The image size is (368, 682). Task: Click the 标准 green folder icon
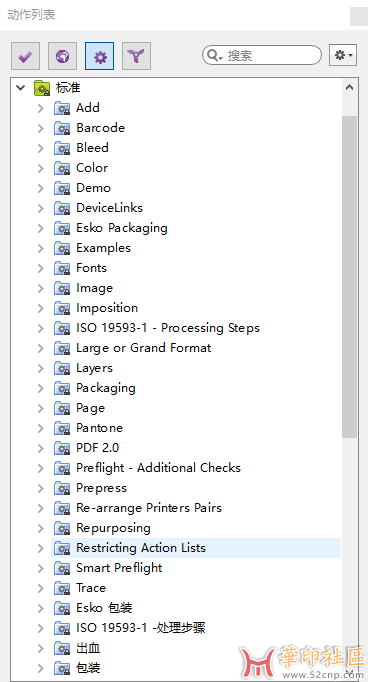(42, 88)
